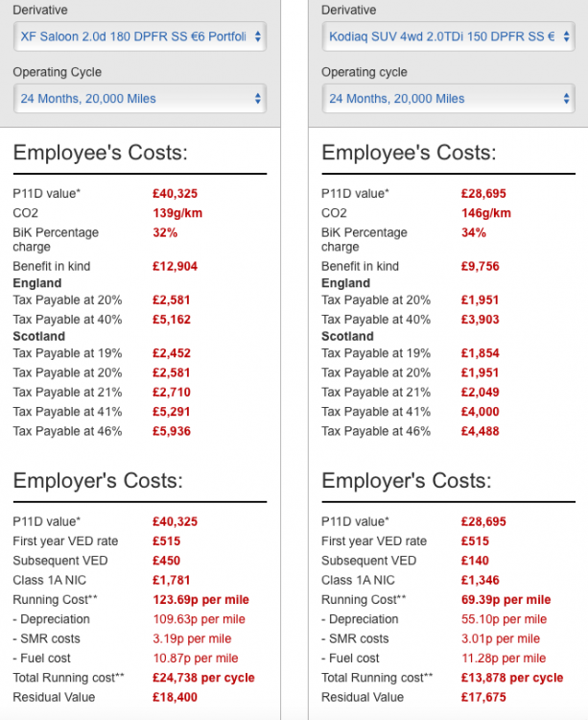
Task: Click the £13,878 per cycle total
Action: click(512, 678)
